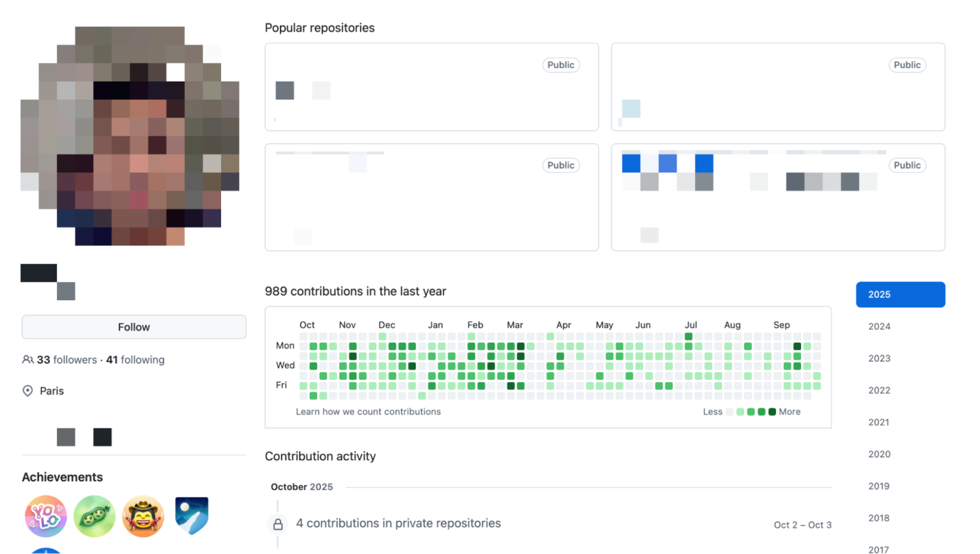Select the Starstruck cowboy achievement badge

tap(143, 516)
